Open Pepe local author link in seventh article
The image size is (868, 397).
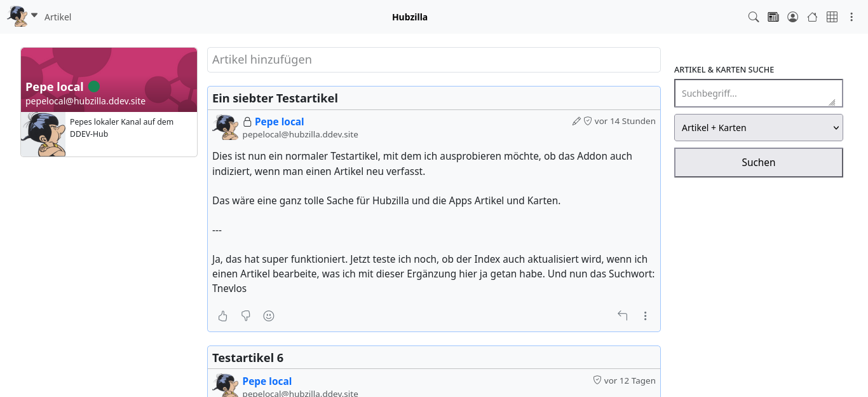tap(279, 122)
